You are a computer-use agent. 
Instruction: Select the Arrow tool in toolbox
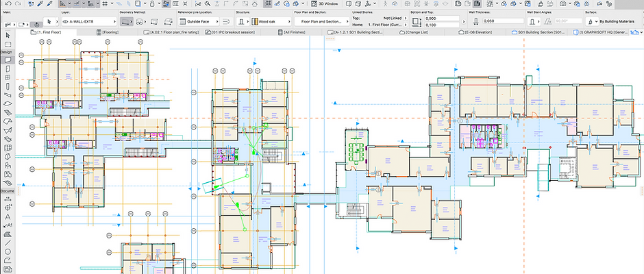[x=8, y=35]
